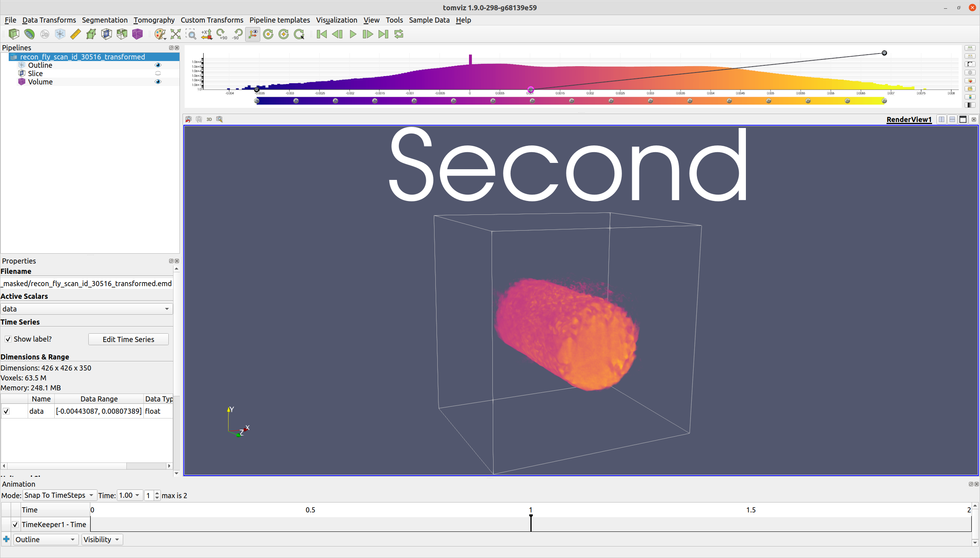Activate zoom to box tool
This screenshot has height=558, width=980.
[191, 34]
